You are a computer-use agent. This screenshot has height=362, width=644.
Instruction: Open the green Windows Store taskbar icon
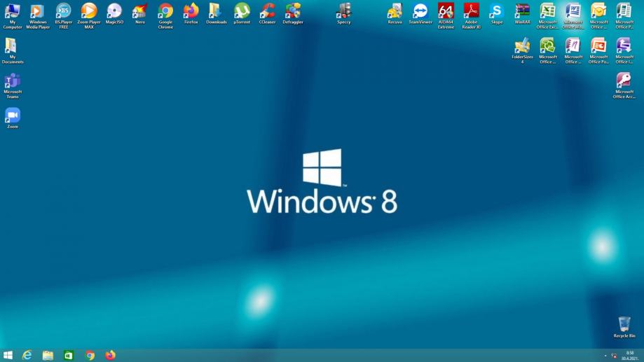coord(69,355)
